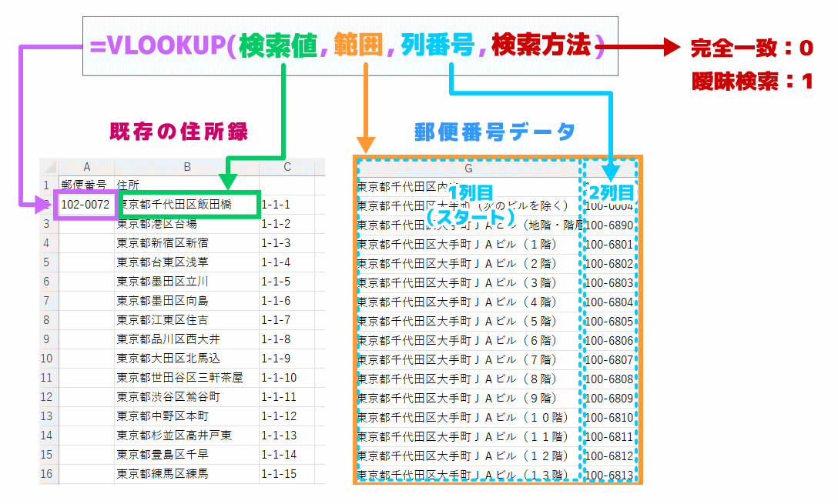The image size is (838, 504).
Task: Click the 検索方法 argument in the formula
Action: pos(541,47)
